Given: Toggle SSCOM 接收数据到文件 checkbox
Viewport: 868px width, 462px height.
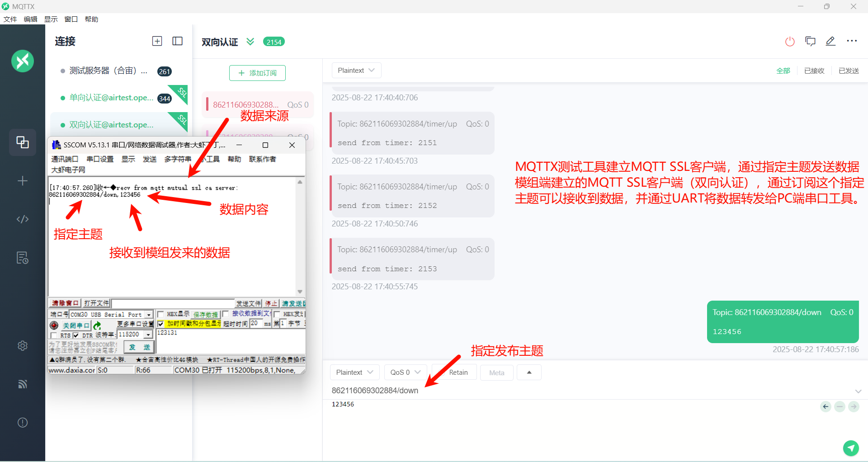Looking at the screenshot, I should tap(225, 314).
